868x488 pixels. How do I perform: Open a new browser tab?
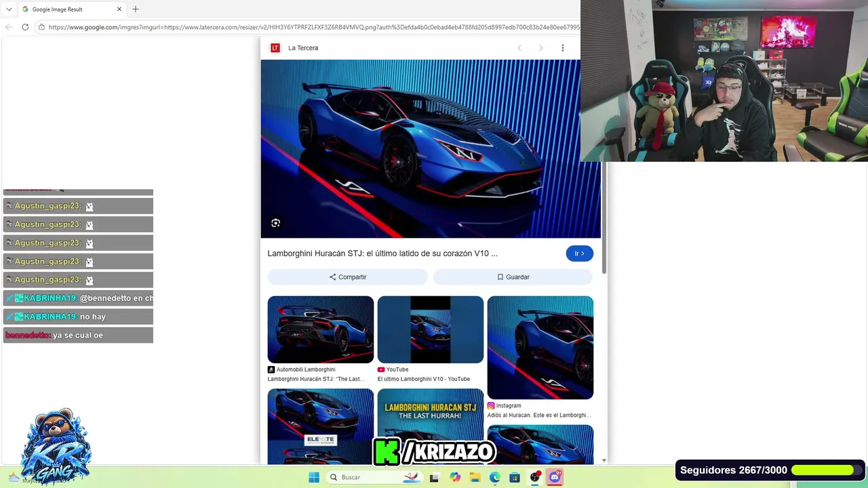click(x=136, y=9)
